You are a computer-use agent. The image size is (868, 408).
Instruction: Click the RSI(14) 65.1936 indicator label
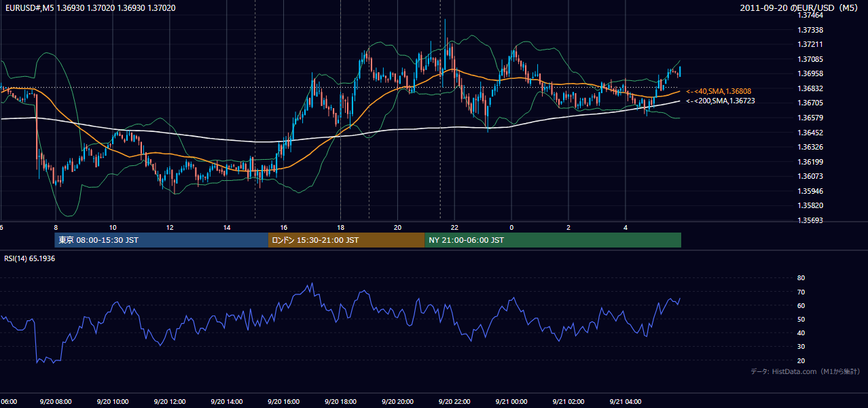30,258
